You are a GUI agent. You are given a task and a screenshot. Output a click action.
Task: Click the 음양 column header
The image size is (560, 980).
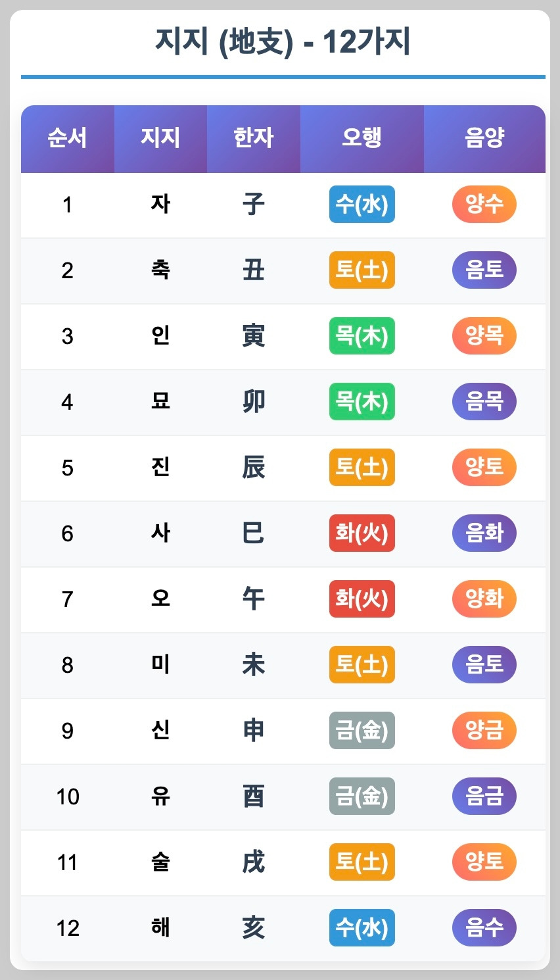pyautogui.click(x=484, y=139)
